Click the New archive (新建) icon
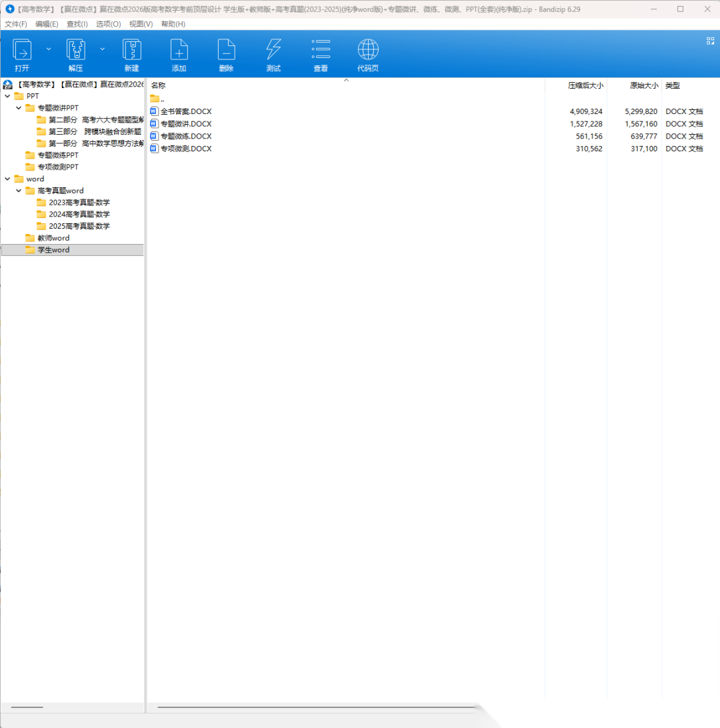The image size is (720, 728). pyautogui.click(x=131, y=51)
